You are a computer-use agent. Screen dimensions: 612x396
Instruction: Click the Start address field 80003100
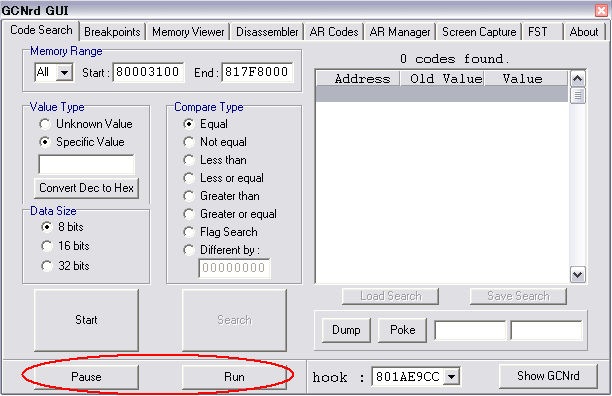click(x=148, y=72)
